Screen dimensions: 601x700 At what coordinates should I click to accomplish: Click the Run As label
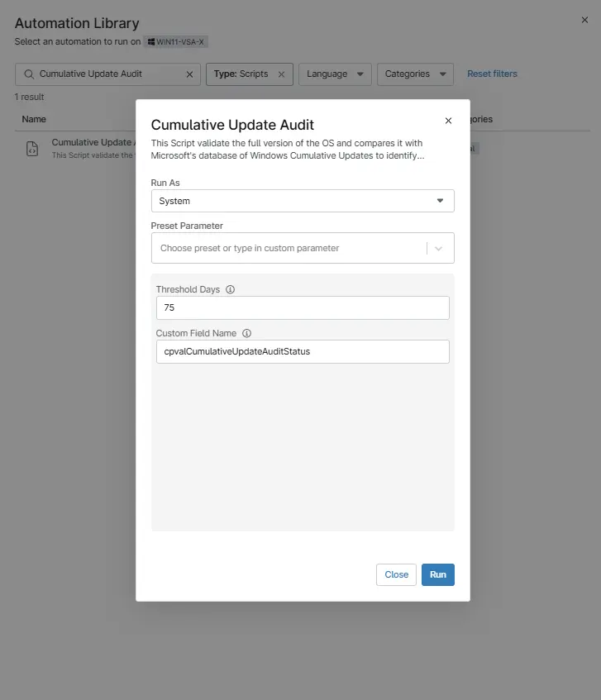click(165, 183)
